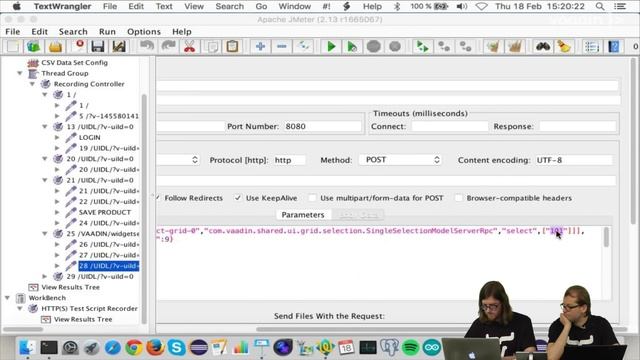
Task: Open Google Chrome from the Dock
Action: pos(133,348)
